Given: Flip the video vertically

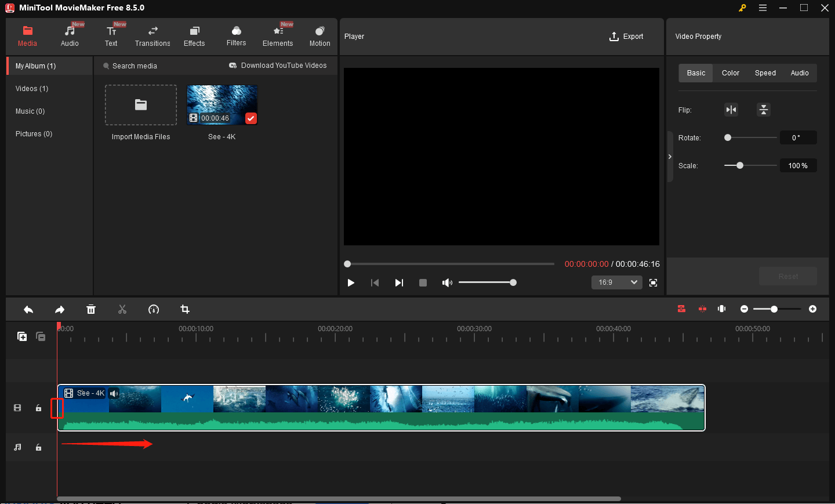Looking at the screenshot, I should pyautogui.click(x=764, y=110).
